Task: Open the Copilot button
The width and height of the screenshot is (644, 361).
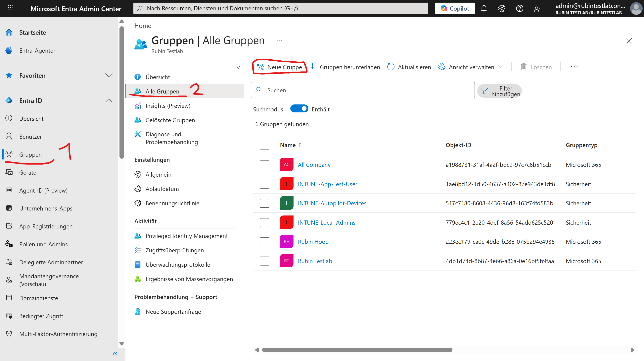Action: pos(455,9)
